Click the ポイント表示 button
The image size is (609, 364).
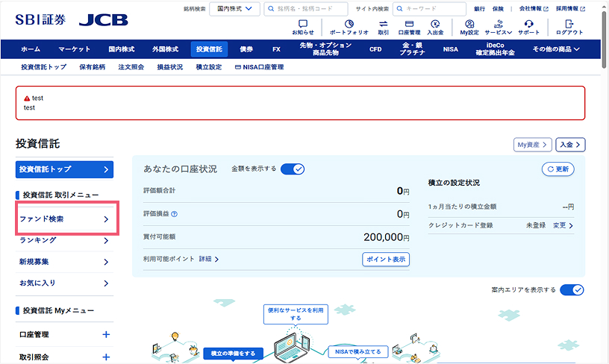click(x=386, y=260)
